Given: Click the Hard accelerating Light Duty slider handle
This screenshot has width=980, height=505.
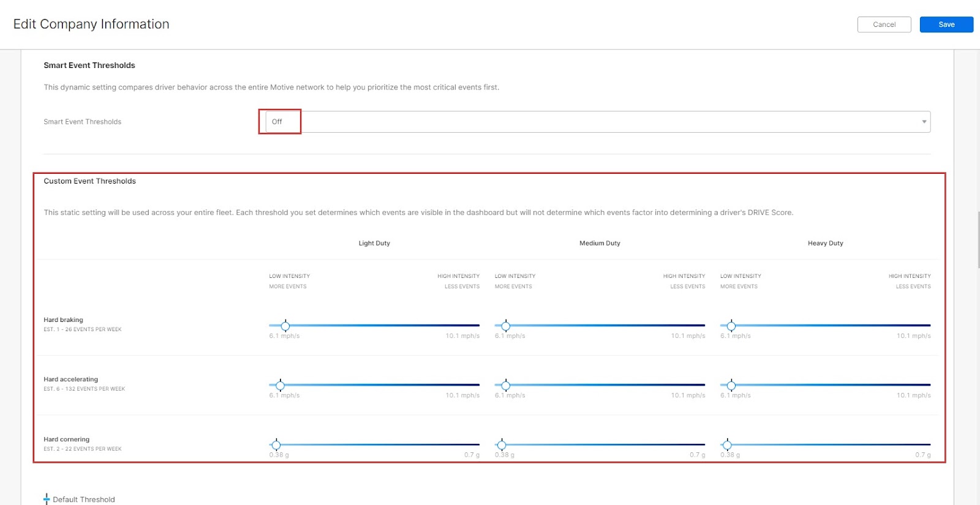Looking at the screenshot, I should pyautogui.click(x=280, y=385).
